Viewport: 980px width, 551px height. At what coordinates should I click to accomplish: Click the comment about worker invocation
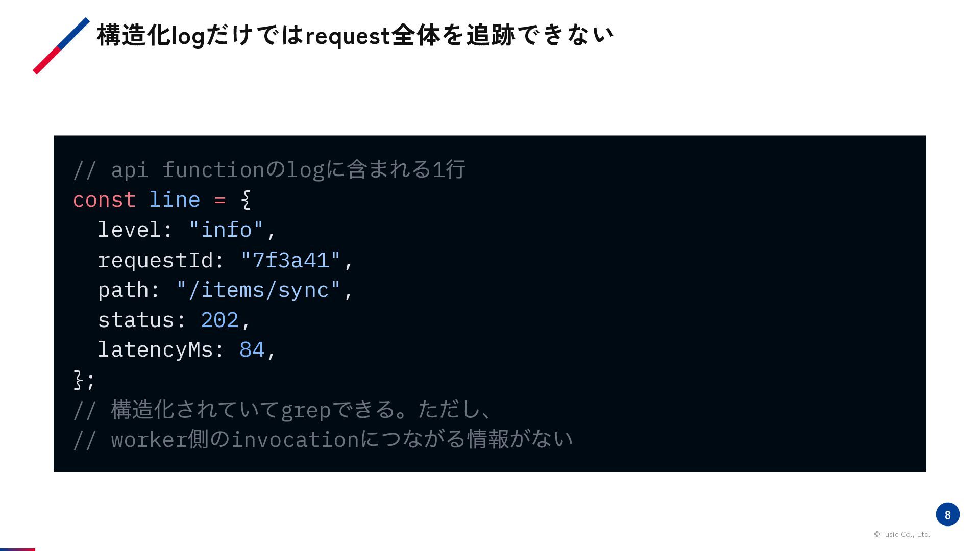(323, 439)
